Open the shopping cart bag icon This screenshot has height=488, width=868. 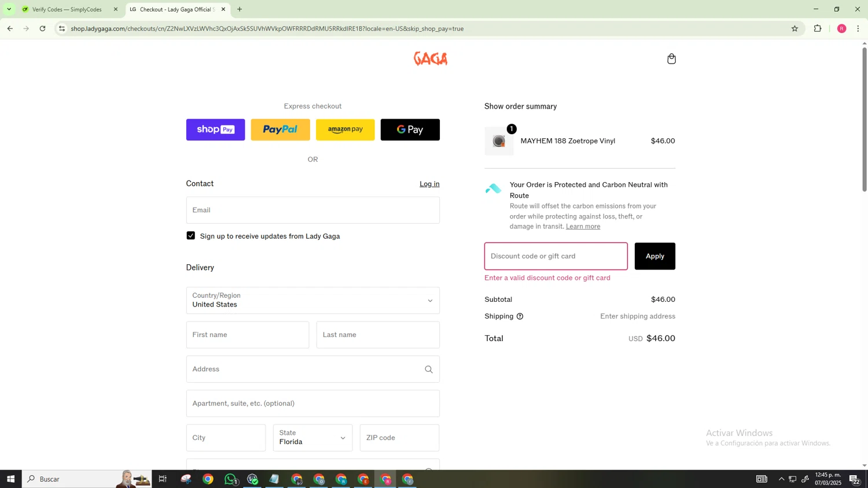pos(671,58)
